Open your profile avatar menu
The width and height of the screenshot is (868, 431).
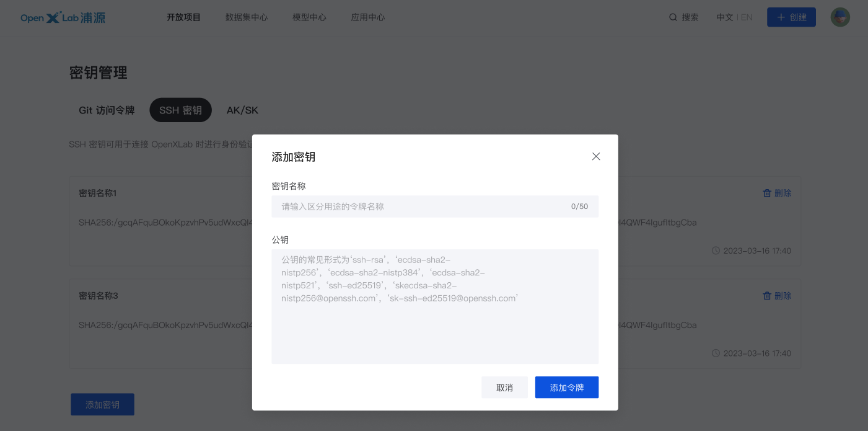click(840, 17)
